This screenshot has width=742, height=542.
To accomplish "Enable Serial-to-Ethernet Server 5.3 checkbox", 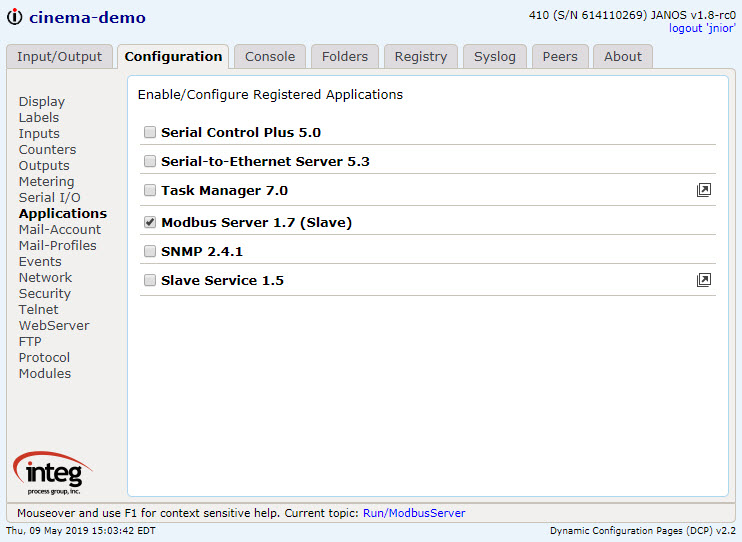I will click(x=150, y=161).
